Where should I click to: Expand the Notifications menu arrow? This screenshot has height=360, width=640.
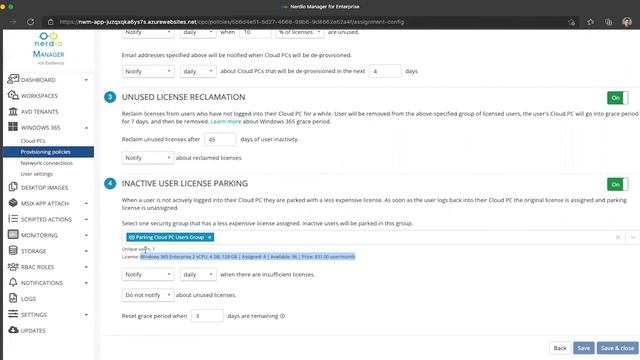coord(86,283)
